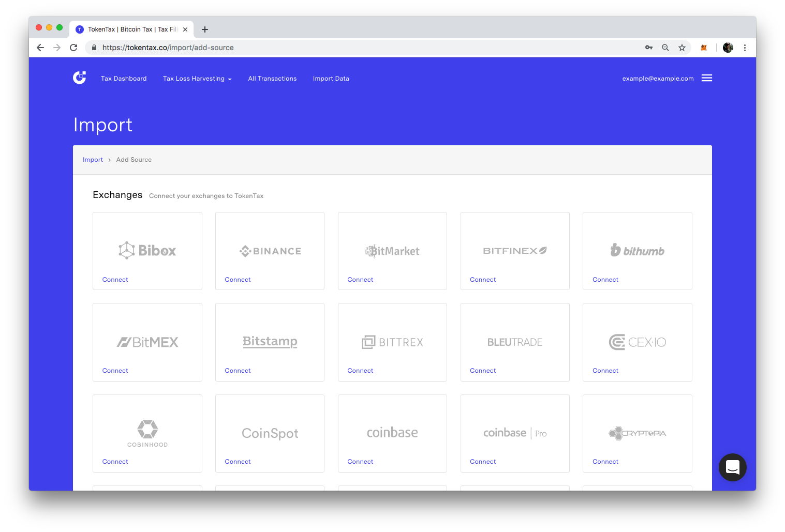Connect the CoinSpot exchange

(238, 462)
